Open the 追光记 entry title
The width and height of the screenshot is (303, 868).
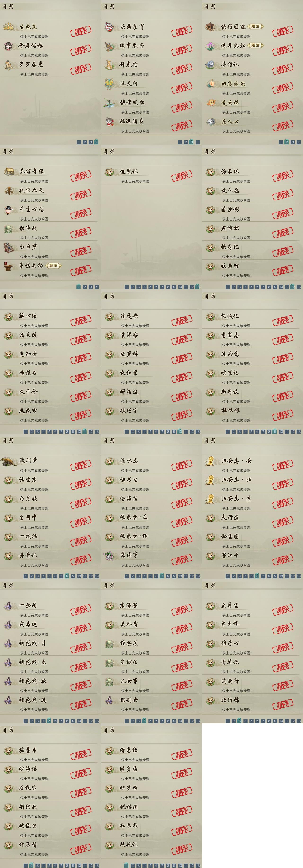click(x=129, y=172)
